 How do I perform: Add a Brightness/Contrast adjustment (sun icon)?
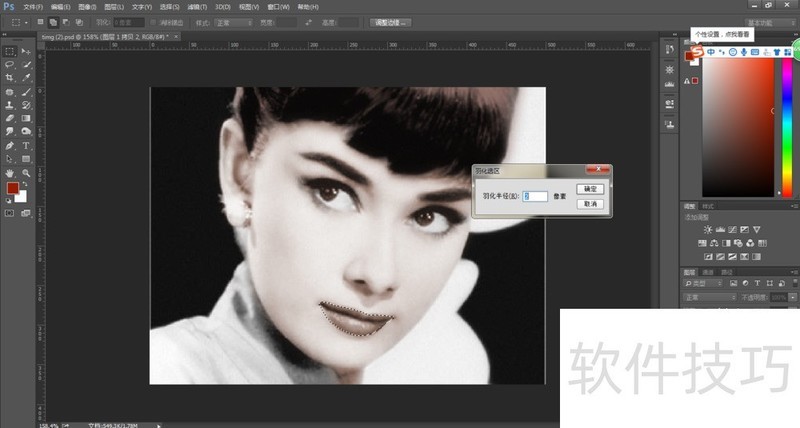point(708,230)
